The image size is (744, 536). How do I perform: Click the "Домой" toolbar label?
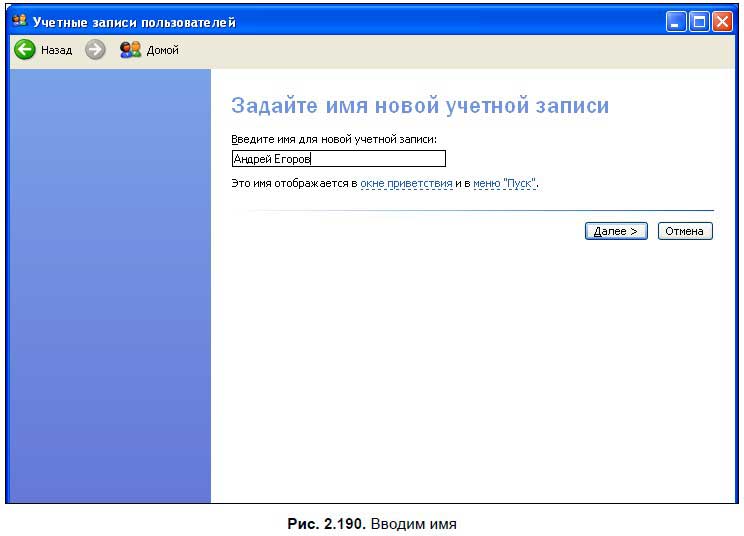pos(162,50)
